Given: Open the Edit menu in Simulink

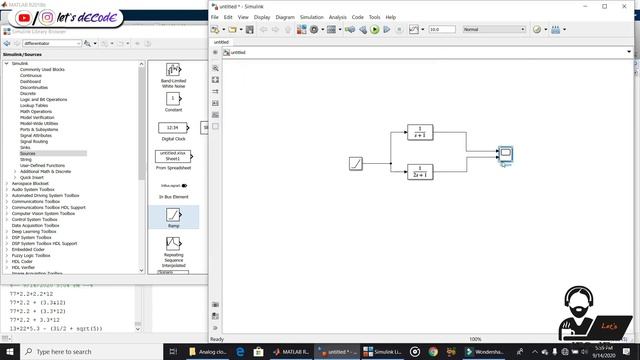Looking at the screenshot, I should 228,17.
